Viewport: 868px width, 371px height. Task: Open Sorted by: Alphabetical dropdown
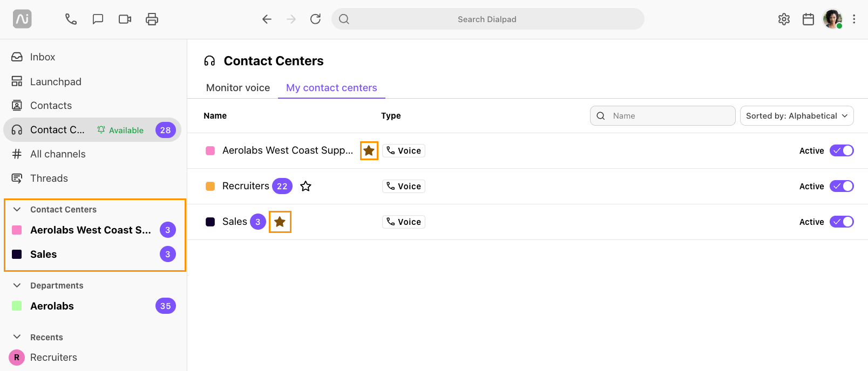pos(797,116)
